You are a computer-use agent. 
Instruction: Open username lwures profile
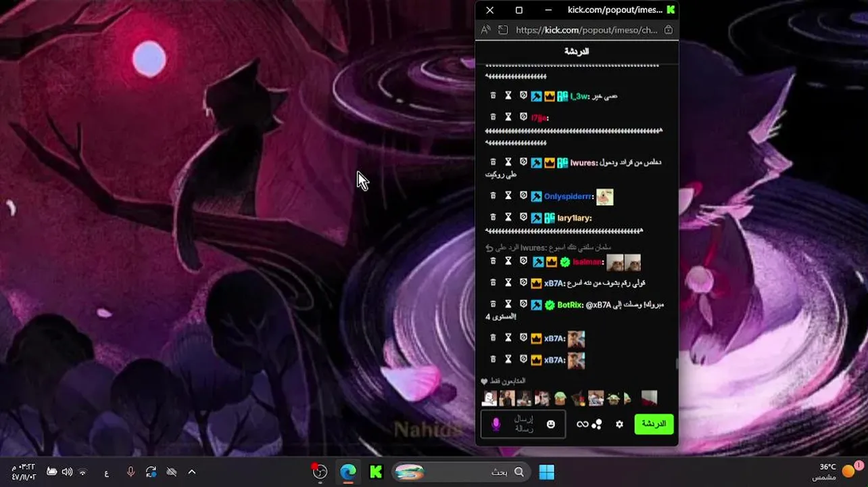584,162
